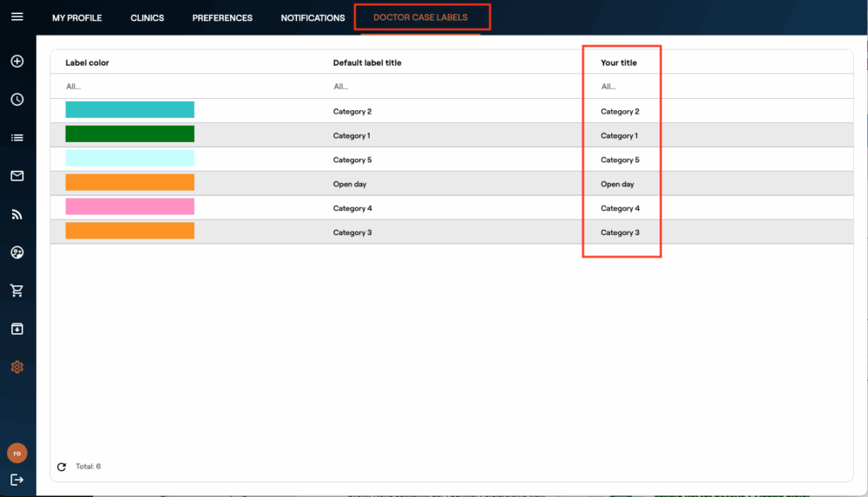Open the list view sidebar icon
Image resolution: width=868 pixels, height=497 pixels.
tap(17, 138)
